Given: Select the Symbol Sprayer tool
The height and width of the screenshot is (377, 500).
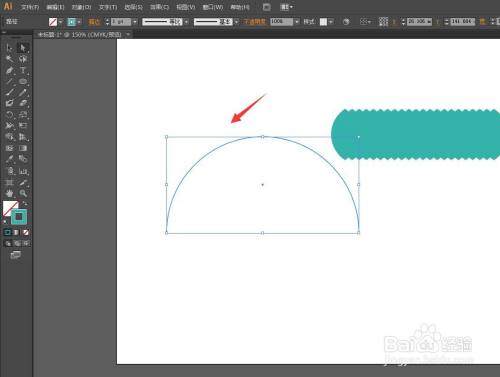Looking at the screenshot, I should click(x=9, y=171).
